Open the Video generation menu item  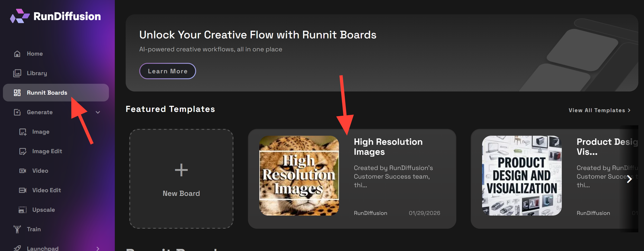[x=40, y=171]
